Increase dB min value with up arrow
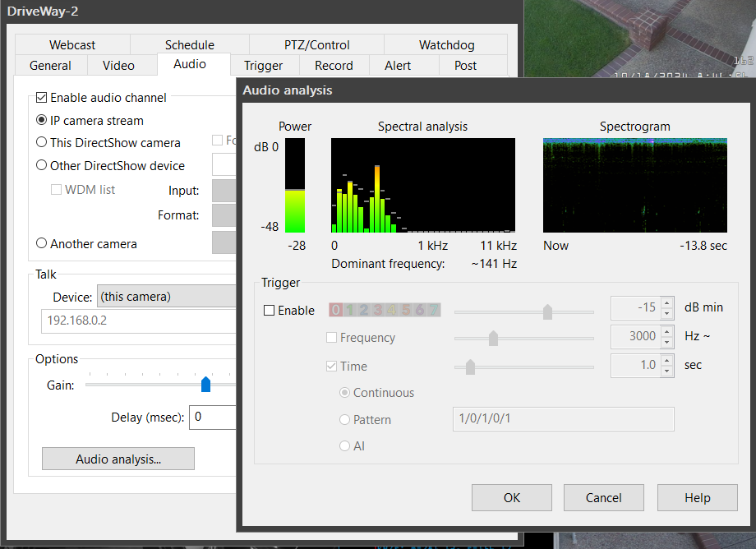This screenshot has height=549, width=756. (666, 303)
